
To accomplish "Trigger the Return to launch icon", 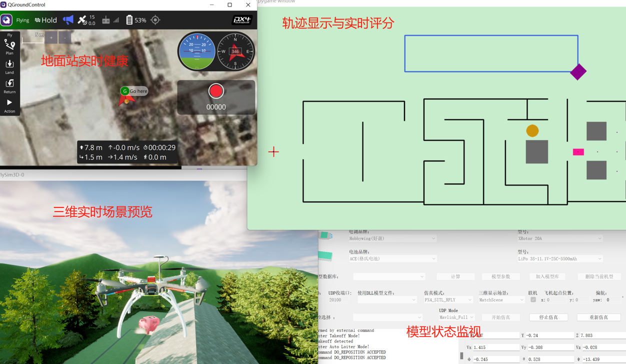I will click(9, 86).
